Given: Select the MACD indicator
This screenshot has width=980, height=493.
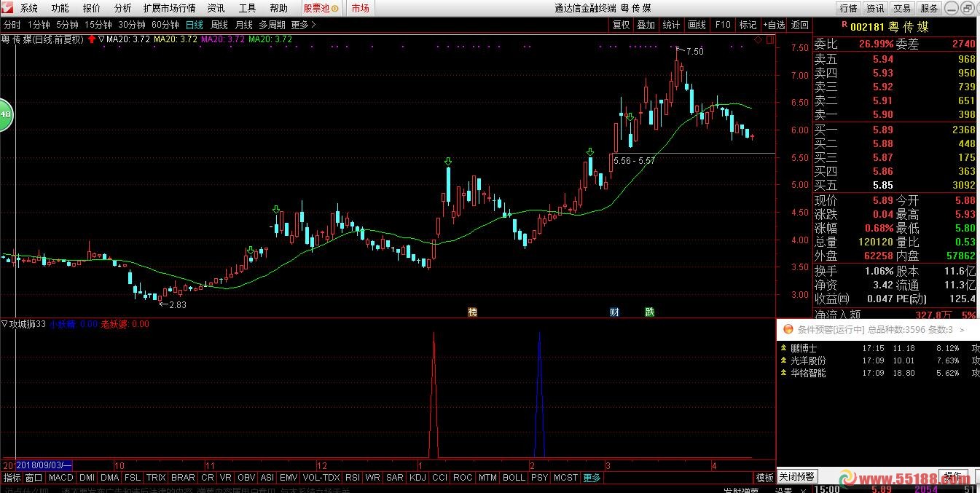Looking at the screenshot, I should (x=61, y=478).
